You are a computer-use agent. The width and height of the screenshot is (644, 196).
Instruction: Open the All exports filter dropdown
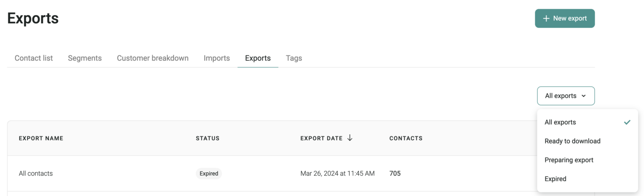pyautogui.click(x=566, y=96)
